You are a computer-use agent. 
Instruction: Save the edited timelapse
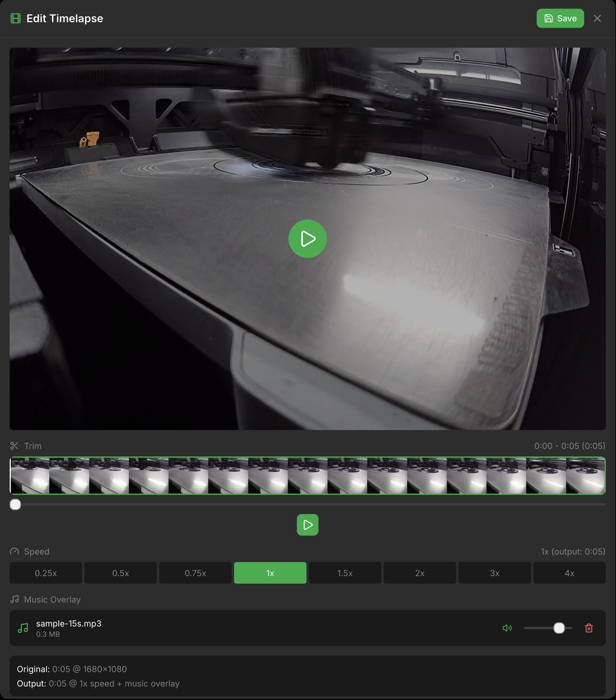point(560,18)
